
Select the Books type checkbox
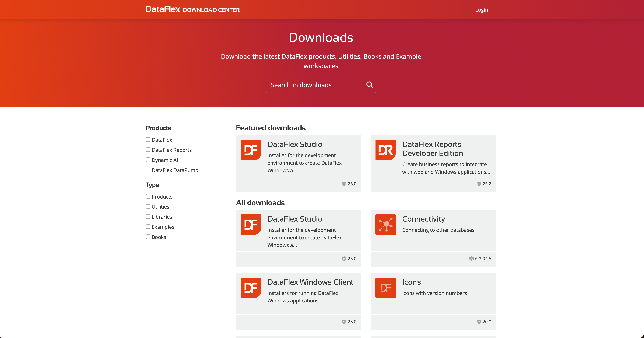coord(148,237)
